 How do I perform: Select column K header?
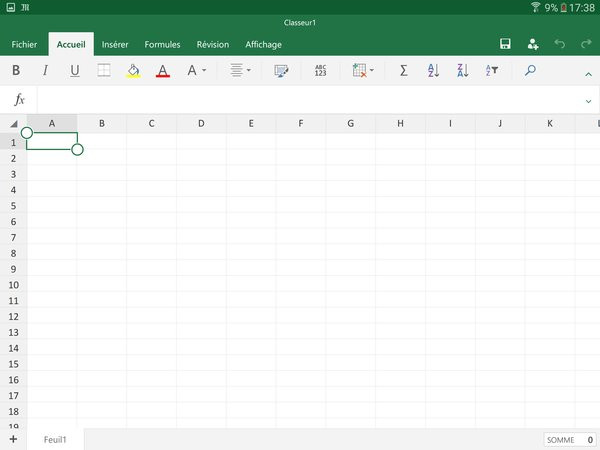click(x=550, y=124)
